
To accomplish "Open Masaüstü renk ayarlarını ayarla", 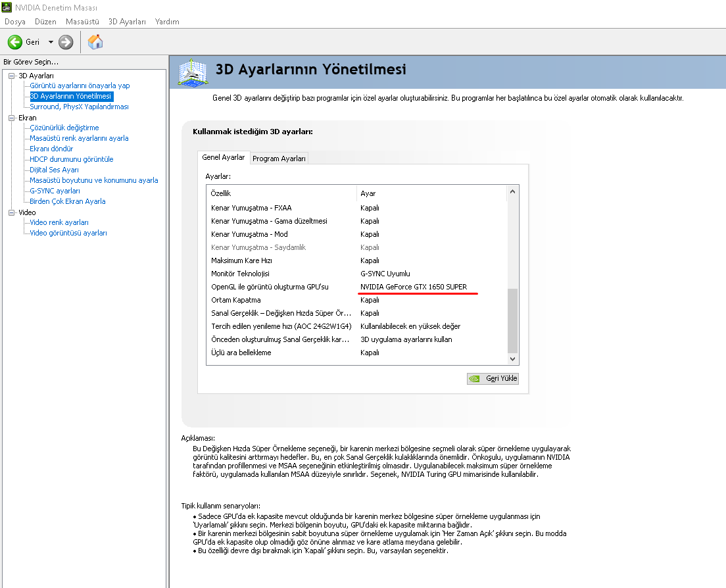I will pyautogui.click(x=79, y=138).
